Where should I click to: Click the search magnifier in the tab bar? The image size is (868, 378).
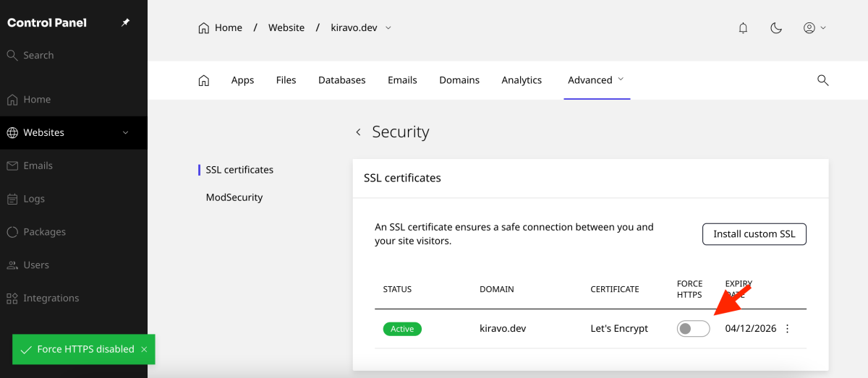[822, 80]
